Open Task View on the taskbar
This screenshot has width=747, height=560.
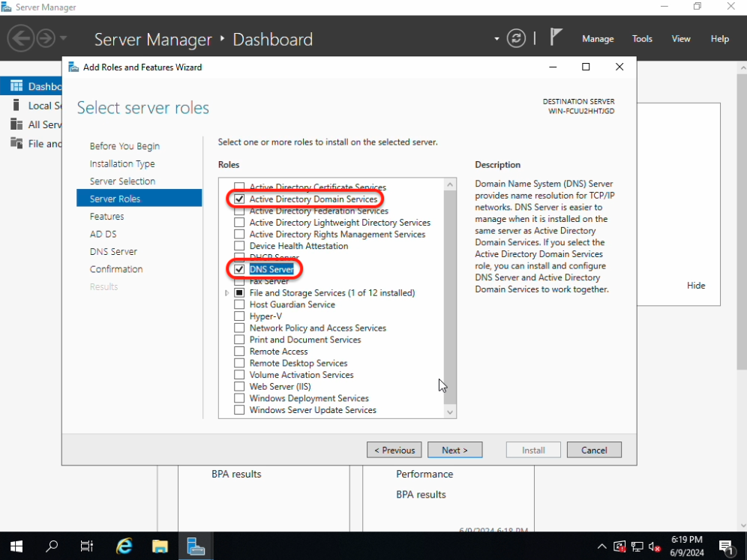pyautogui.click(x=87, y=546)
